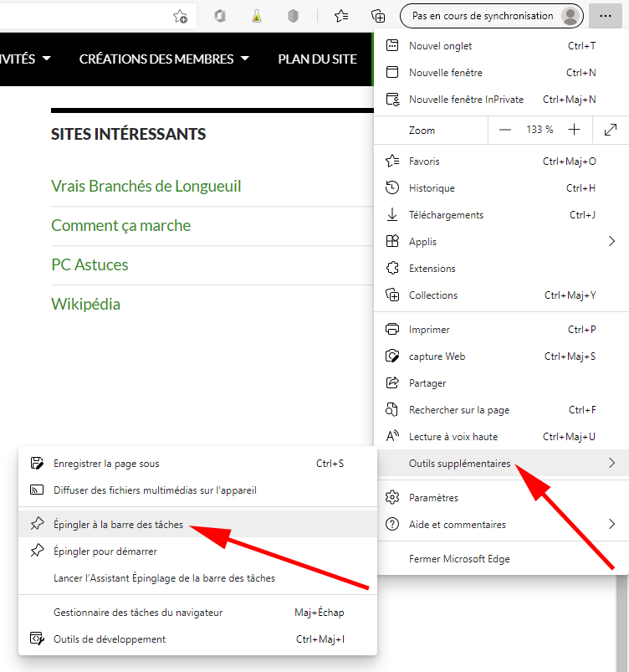Open Paramètres from the menu
Screen dimensions: 629x672
tap(433, 498)
